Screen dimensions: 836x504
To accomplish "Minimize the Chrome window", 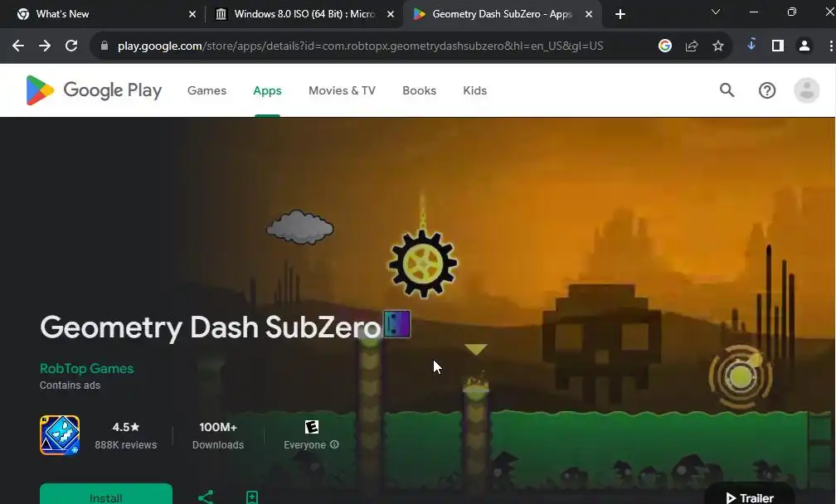I will (x=754, y=12).
